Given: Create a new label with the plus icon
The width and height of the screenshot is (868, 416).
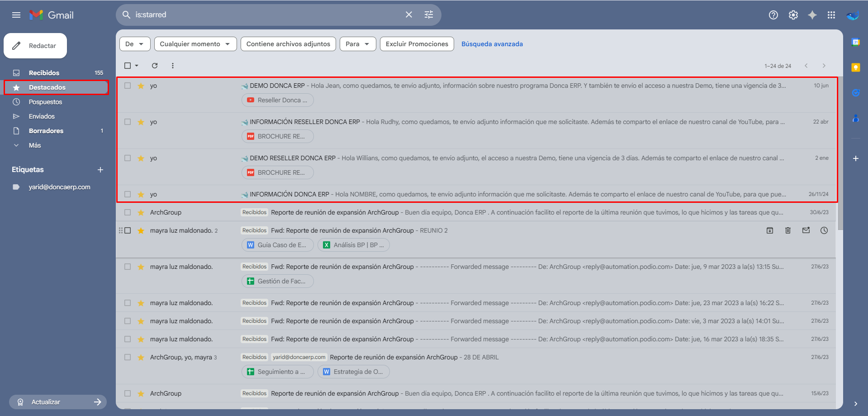Looking at the screenshot, I should (100, 170).
